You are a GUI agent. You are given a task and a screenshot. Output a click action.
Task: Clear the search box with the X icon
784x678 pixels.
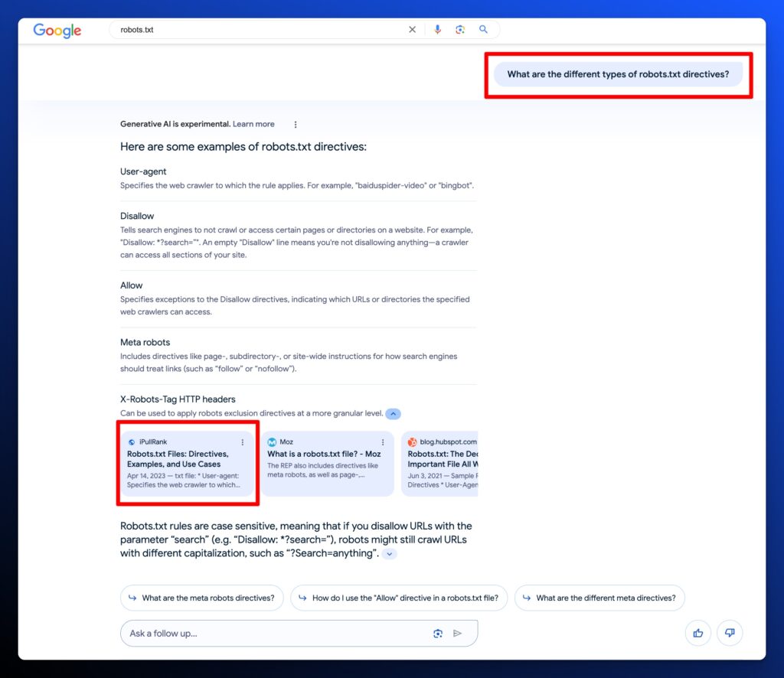tap(412, 30)
